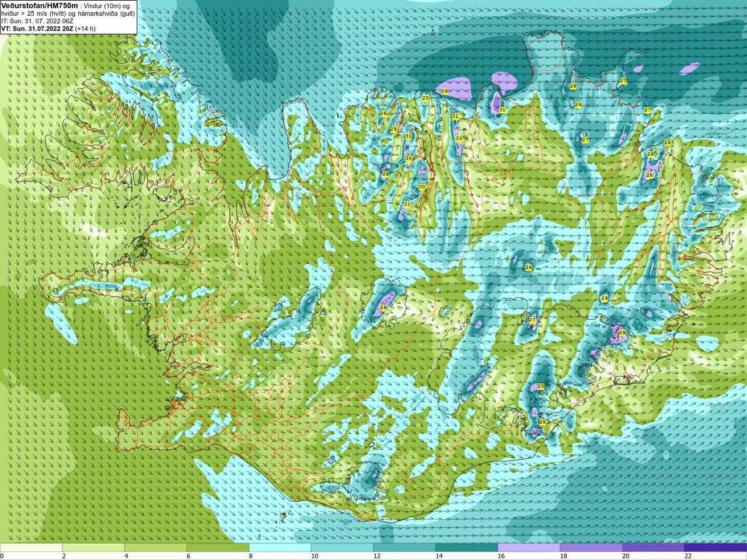Select the VT: Sun. 31.07.2022 20Z text
The width and height of the screenshot is (747, 560).
pos(37,28)
